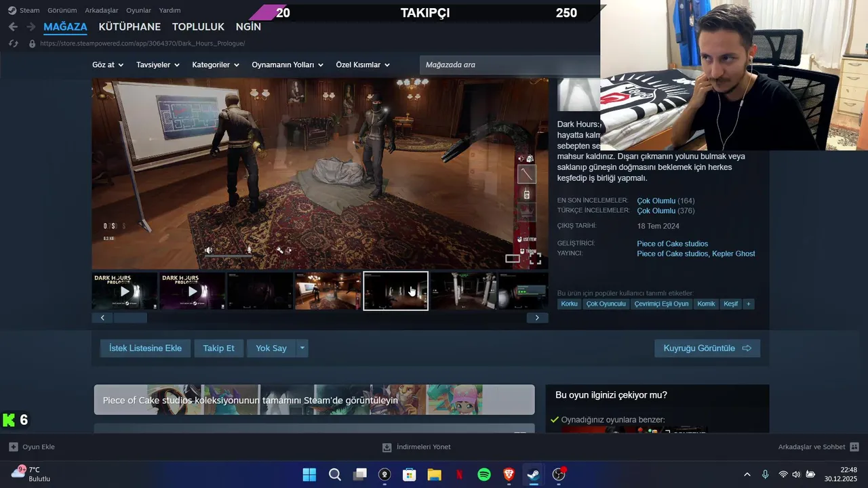The height and width of the screenshot is (488, 868).
Task: Expand the Özel Kısımlar dropdown menu
Action: point(363,65)
